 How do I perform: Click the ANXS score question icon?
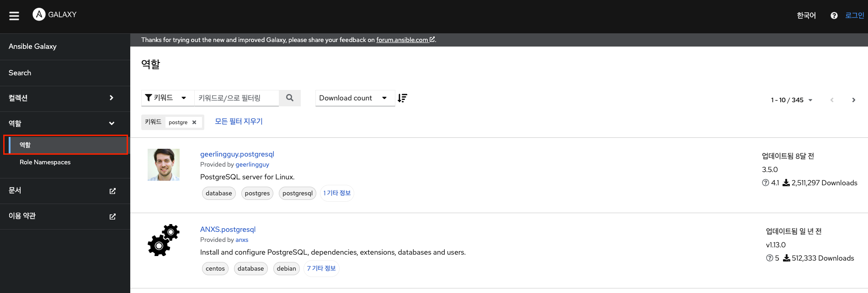(770, 258)
